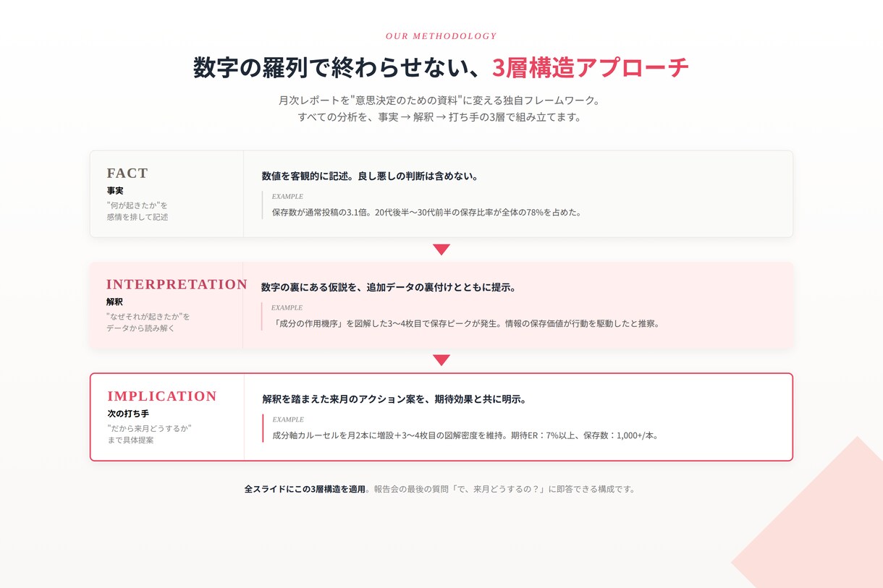Click the 保存数が通常投稿の3.1倍 example text

click(x=427, y=213)
